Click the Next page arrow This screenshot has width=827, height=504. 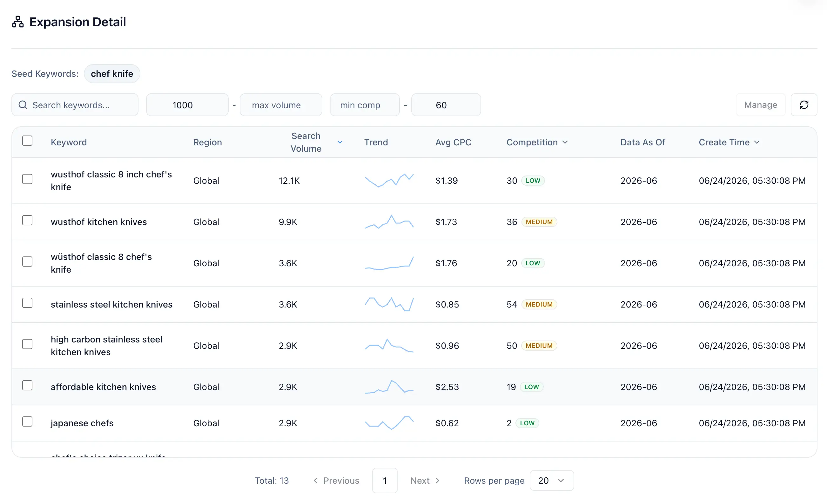[437, 481]
